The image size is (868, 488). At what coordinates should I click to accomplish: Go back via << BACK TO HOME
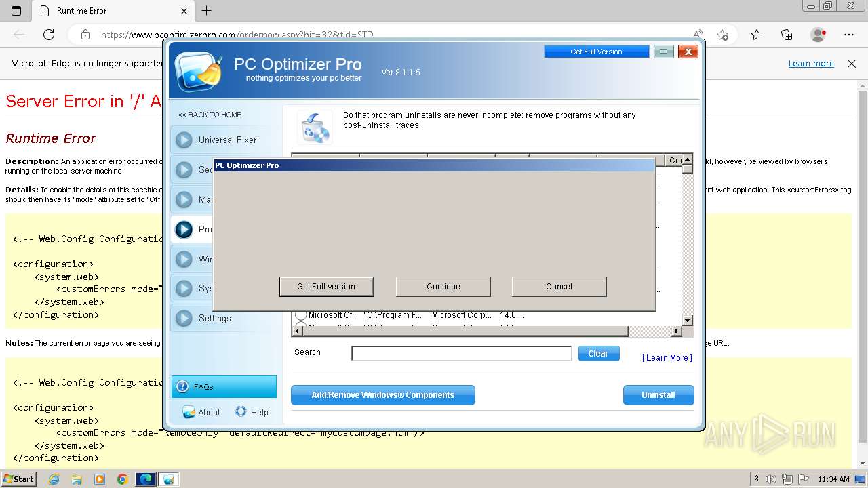[x=210, y=115]
